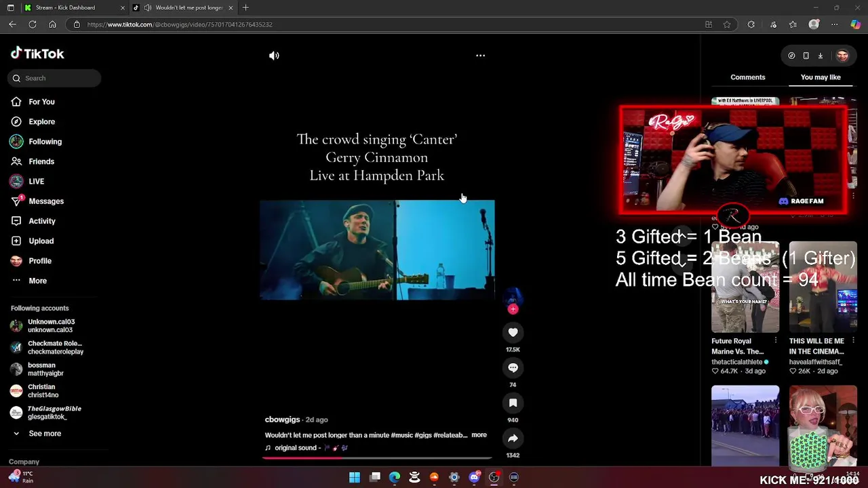This screenshot has height=488, width=868.
Task: Open the For You feed
Action: pos(42,102)
